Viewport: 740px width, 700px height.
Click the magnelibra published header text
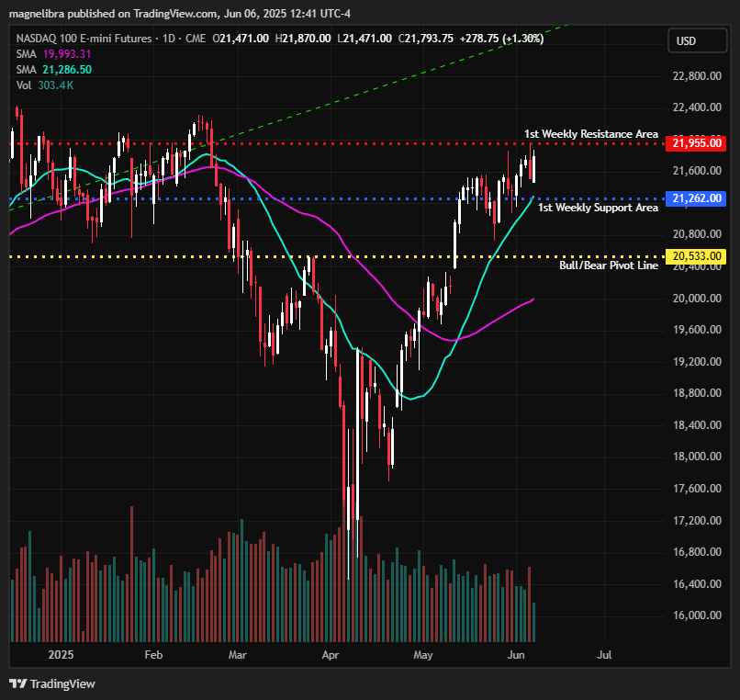180,14
